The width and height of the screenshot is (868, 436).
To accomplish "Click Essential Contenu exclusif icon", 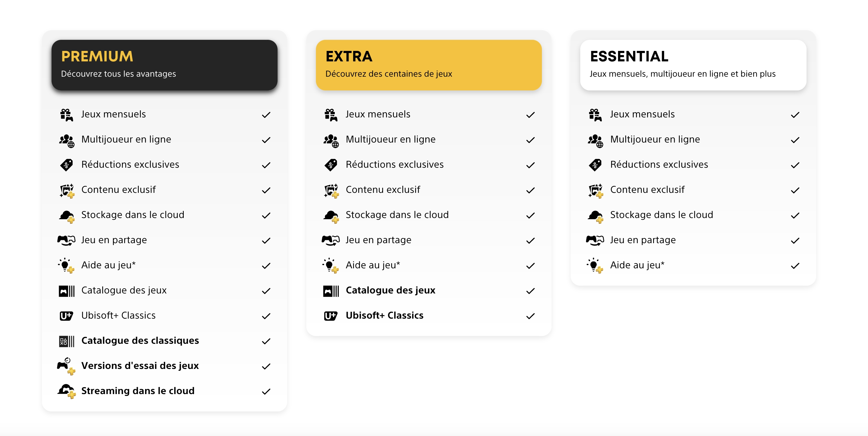I will click(596, 190).
